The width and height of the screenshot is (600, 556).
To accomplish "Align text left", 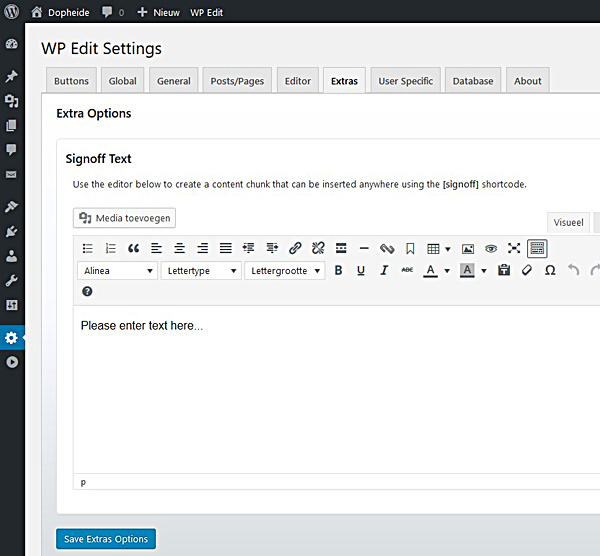I will coord(157,249).
